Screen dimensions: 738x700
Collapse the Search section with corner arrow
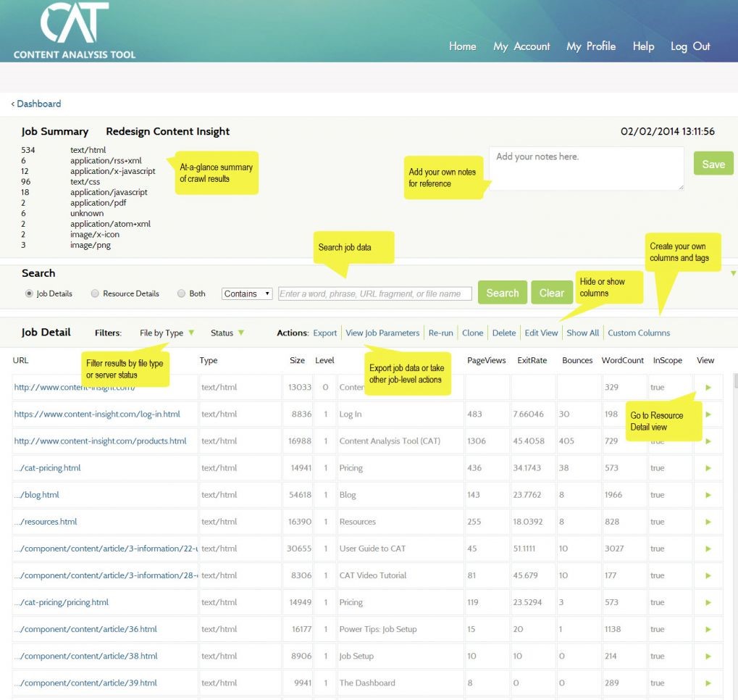pyautogui.click(x=734, y=273)
